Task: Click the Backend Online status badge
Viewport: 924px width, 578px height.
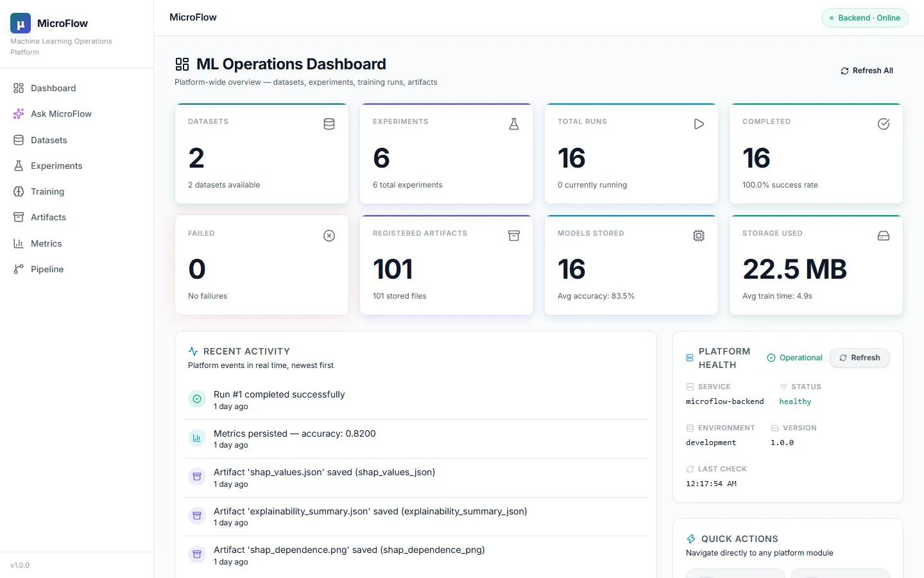Action: 865,18
